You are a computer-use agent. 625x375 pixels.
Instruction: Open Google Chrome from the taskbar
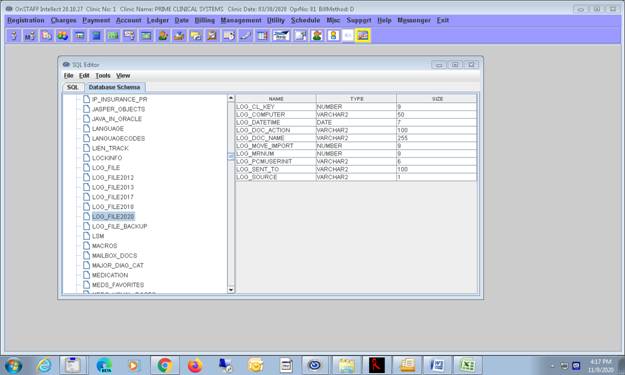click(164, 365)
